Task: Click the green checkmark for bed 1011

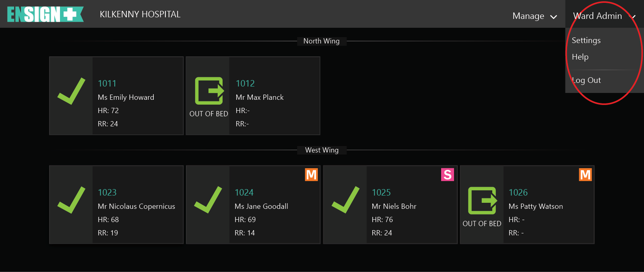Action: [x=71, y=91]
